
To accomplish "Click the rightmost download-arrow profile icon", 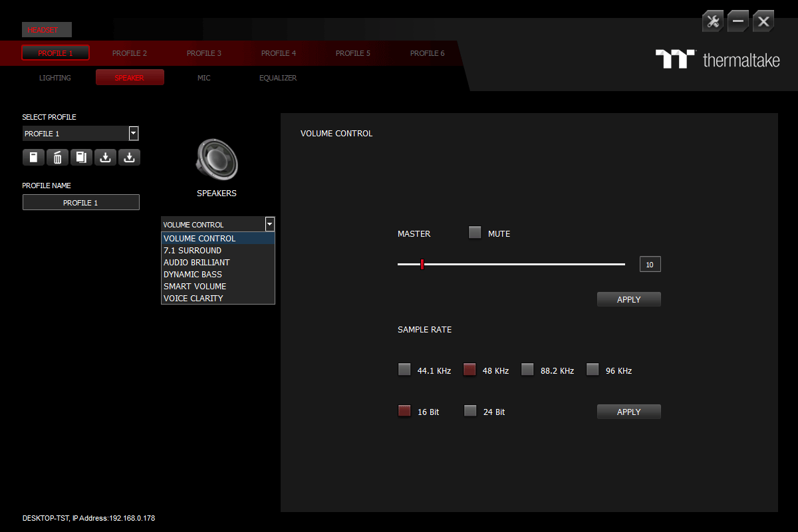I will pyautogui.click(x=129, y=158).
